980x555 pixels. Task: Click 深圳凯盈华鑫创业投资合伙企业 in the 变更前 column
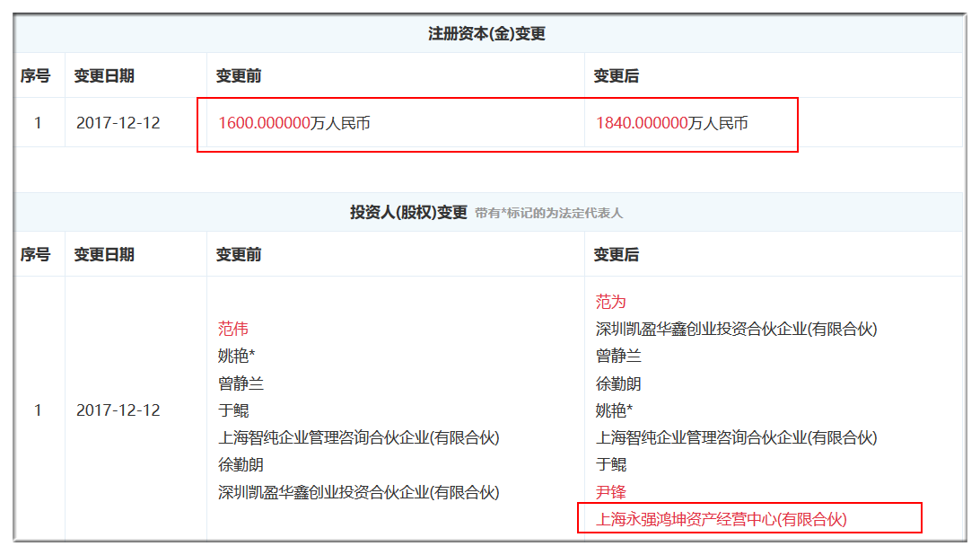point(358,492)
